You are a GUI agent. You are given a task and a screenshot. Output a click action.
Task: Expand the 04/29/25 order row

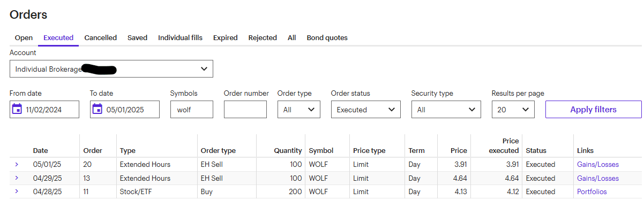[17, 178]
